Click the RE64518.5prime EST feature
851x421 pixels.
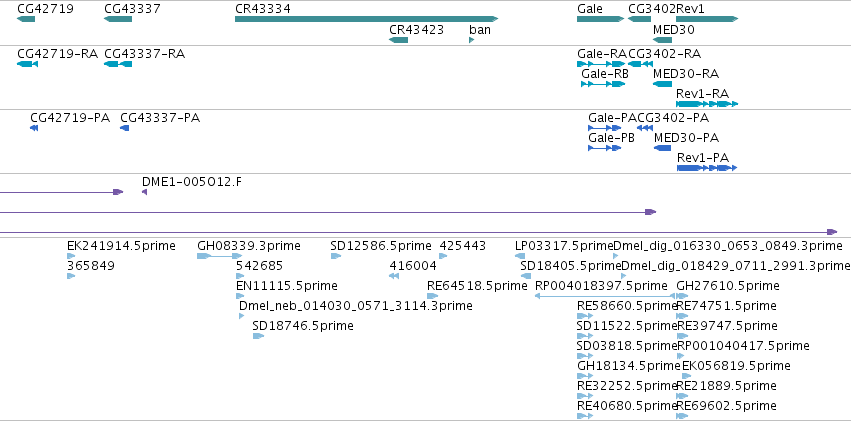(x=433, y=296)
